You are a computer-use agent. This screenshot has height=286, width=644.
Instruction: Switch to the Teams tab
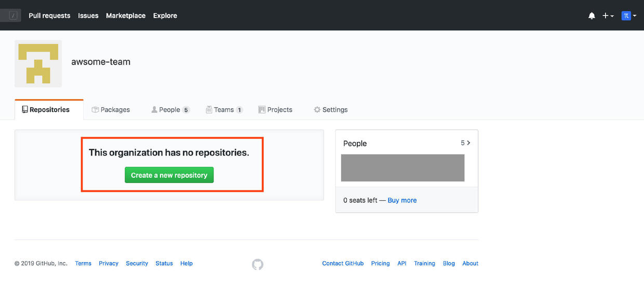point(224,110)
